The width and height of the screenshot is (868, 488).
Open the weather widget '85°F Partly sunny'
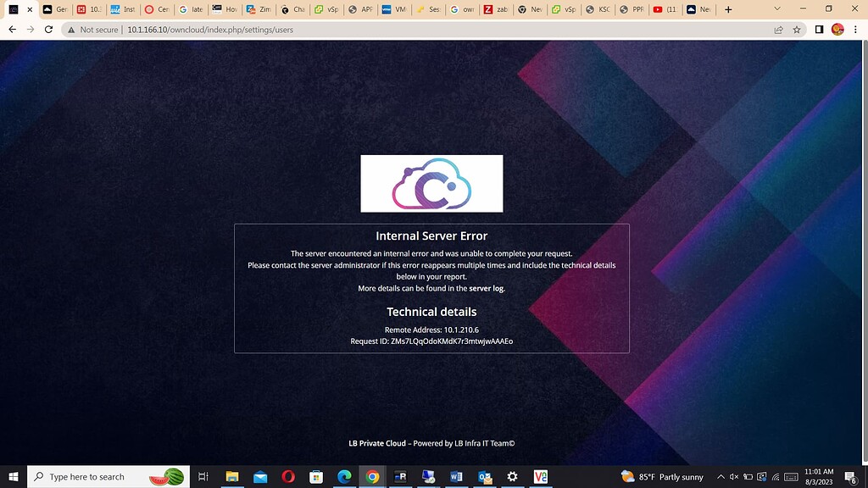[662, 476]
